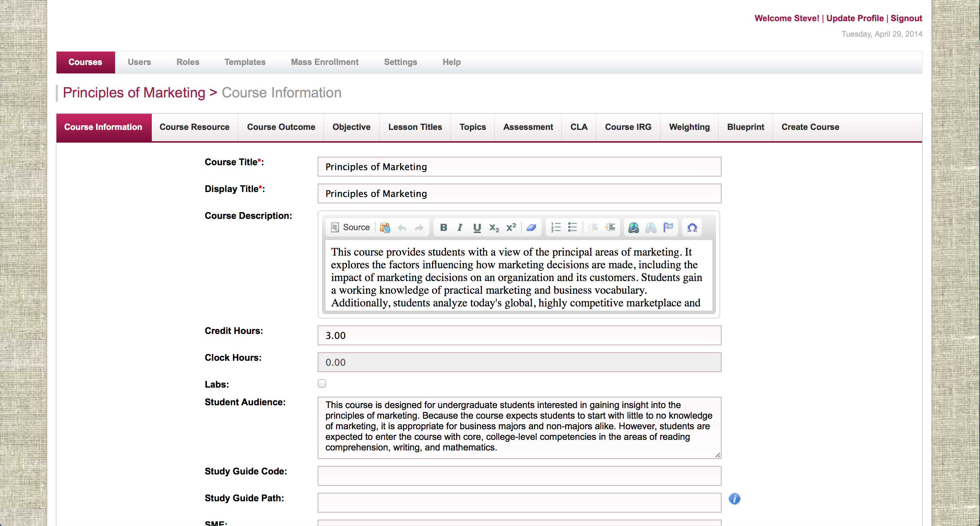Click Decrease Indent icon

point(593,227)
